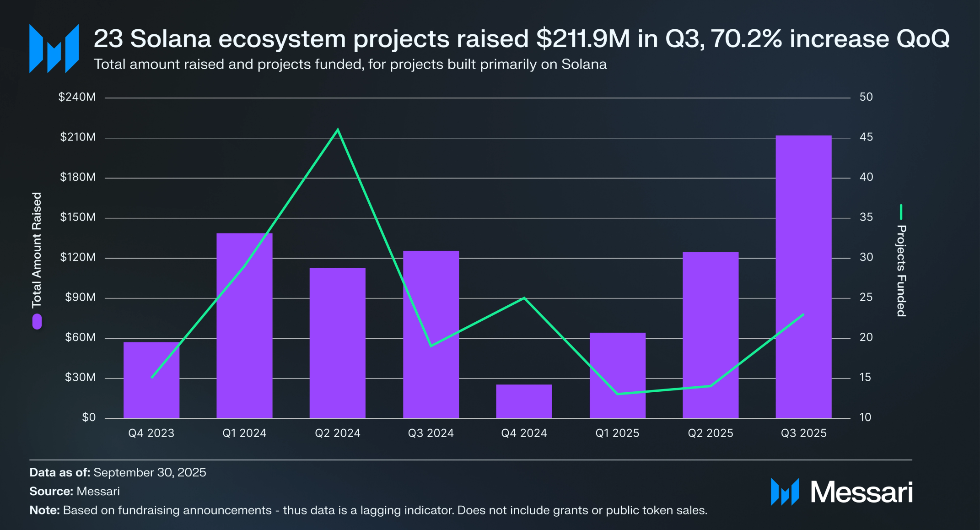Click the Q2 2025 x-axis label
Image resolution: width=980 pixels, height=530 pixels.
tap(710, 433)
